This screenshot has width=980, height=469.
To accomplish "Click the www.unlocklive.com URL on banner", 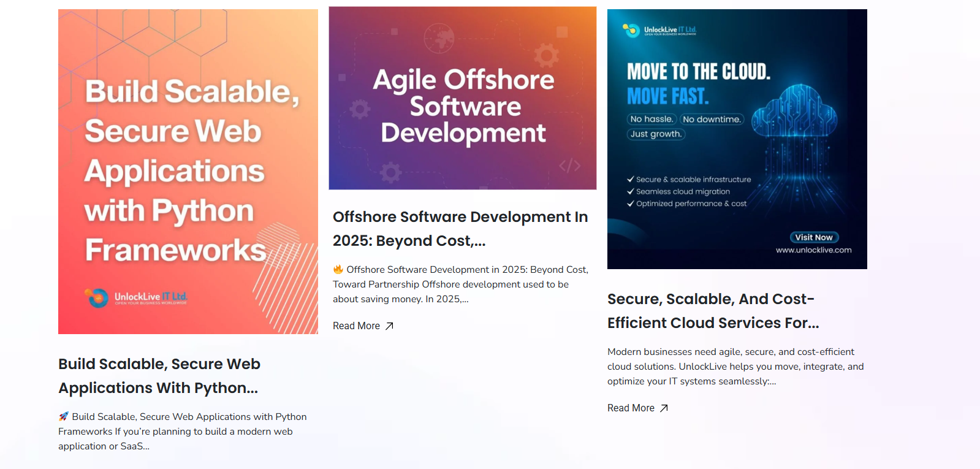I will click(x=813, y=250).
